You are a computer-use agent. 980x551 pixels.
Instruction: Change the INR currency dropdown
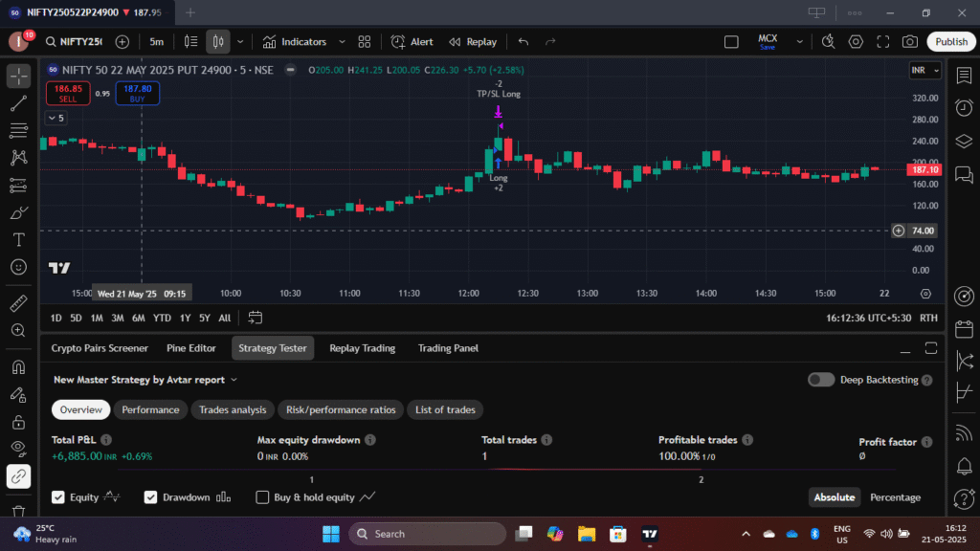coord(925,70)
